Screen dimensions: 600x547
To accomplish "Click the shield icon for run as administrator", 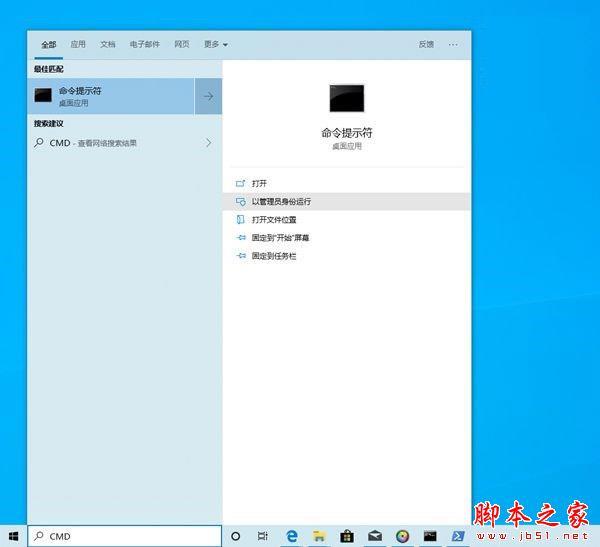I will [240, 201].
